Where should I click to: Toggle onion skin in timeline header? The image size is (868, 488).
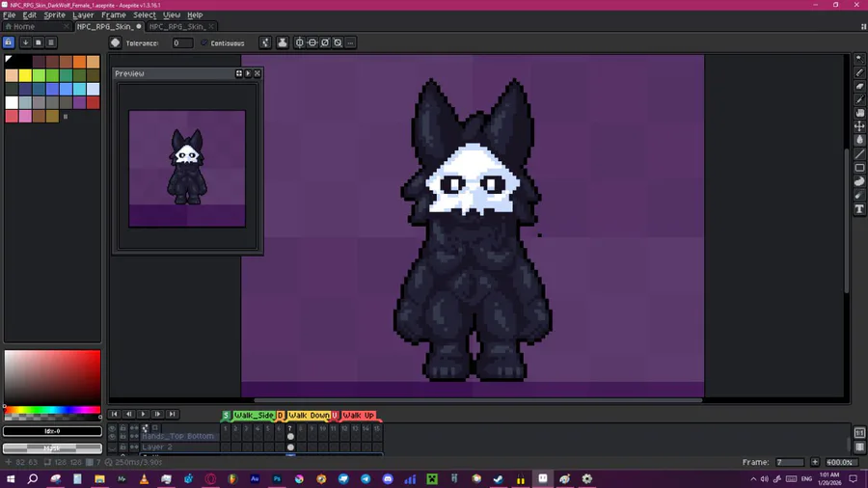155,427
